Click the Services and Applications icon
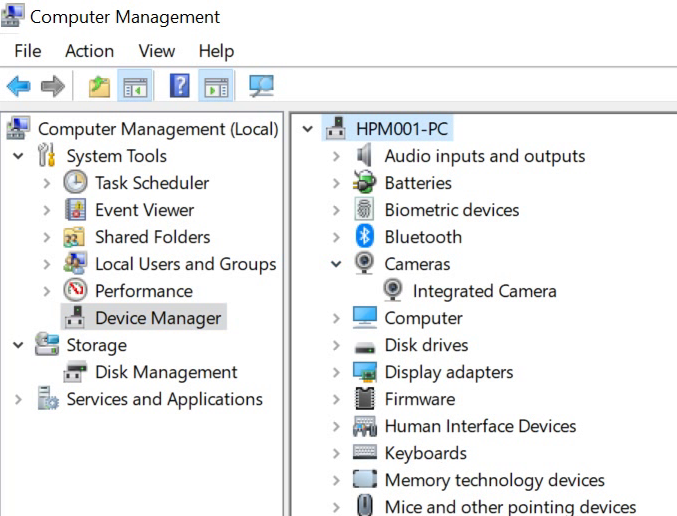The width and height of the screenshot is (677, 516). [x=47, y=398]
